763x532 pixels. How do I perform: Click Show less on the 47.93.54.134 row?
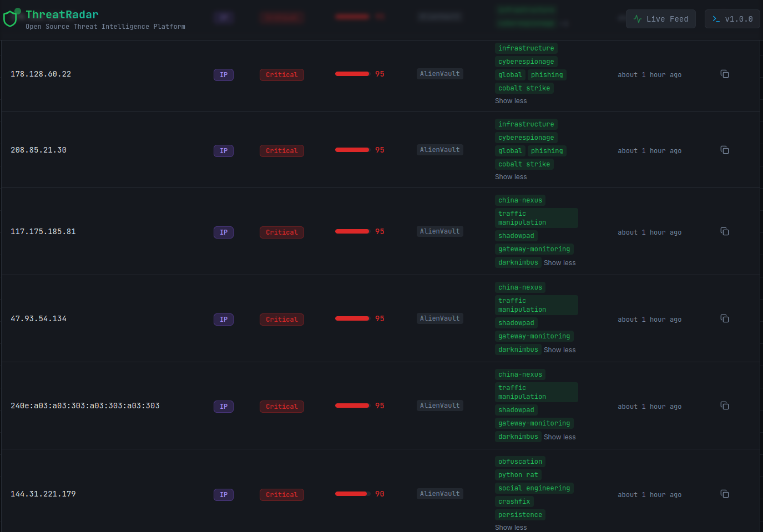tap(559, 349)
